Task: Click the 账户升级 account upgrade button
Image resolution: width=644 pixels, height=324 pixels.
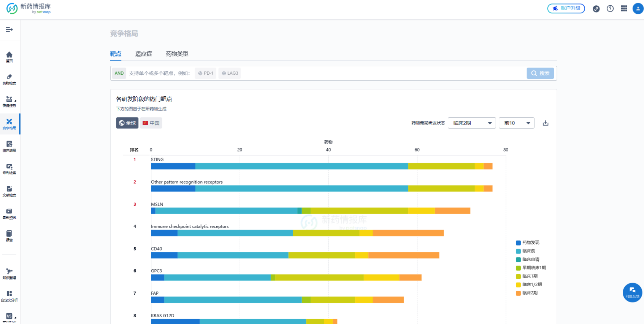Action: point(566,8)
